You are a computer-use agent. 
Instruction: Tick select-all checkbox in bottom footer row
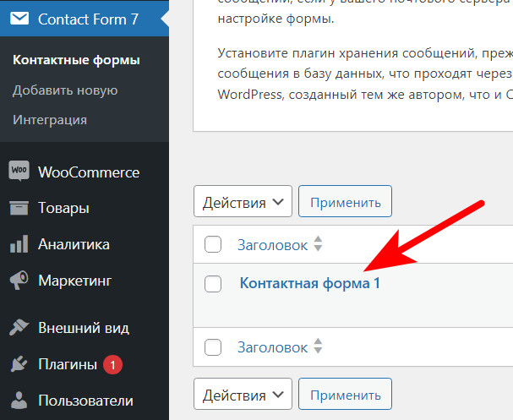[213, 347]
